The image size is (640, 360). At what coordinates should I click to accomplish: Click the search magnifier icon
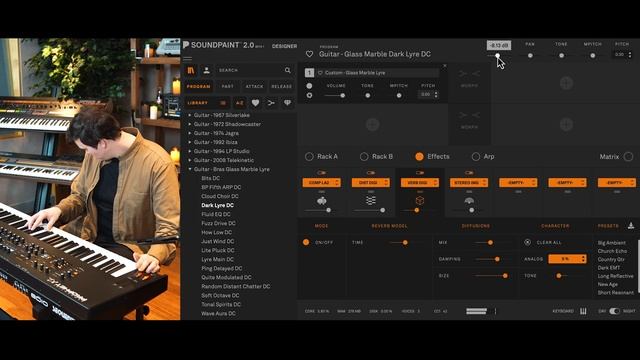[288, 70]
